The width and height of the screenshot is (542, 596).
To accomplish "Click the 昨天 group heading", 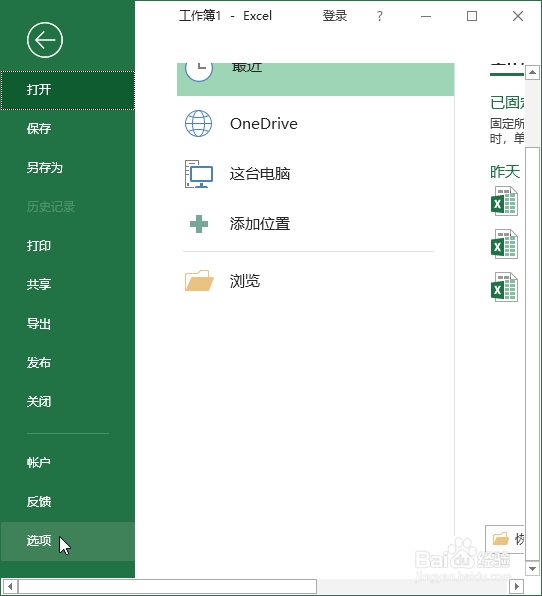I will coord(505,172).
